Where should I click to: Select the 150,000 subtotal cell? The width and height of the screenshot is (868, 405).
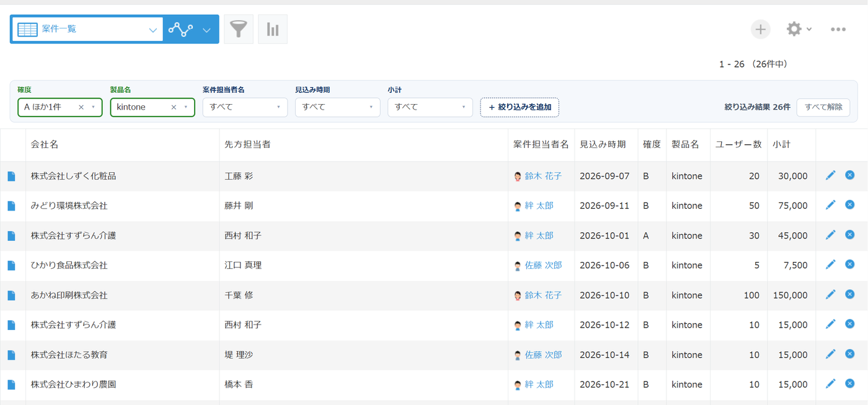(x=790, y=295)
